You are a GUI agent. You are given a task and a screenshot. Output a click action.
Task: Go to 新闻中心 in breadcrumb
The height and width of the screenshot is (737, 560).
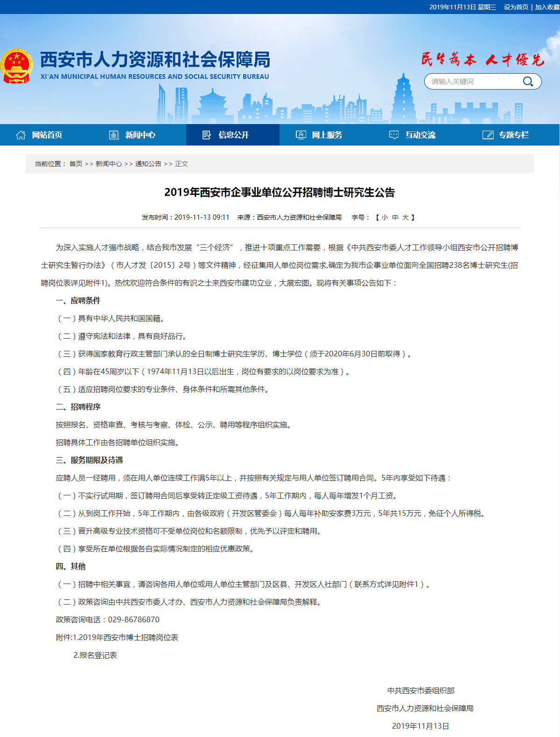click(x=109, y=164)
